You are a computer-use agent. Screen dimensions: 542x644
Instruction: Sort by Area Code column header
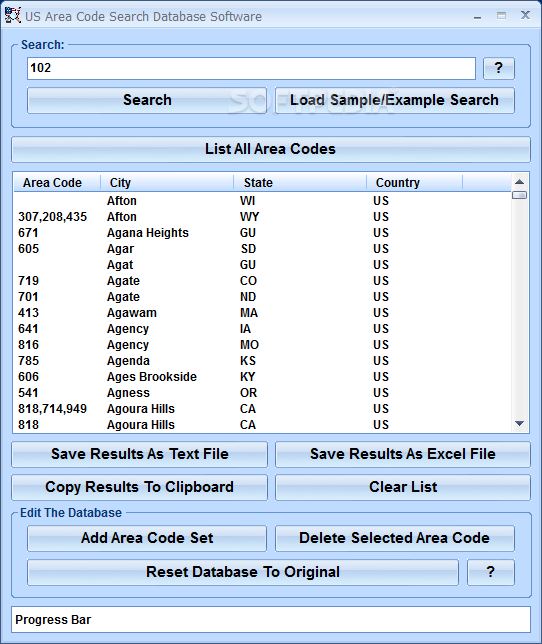tap(57, 182)
